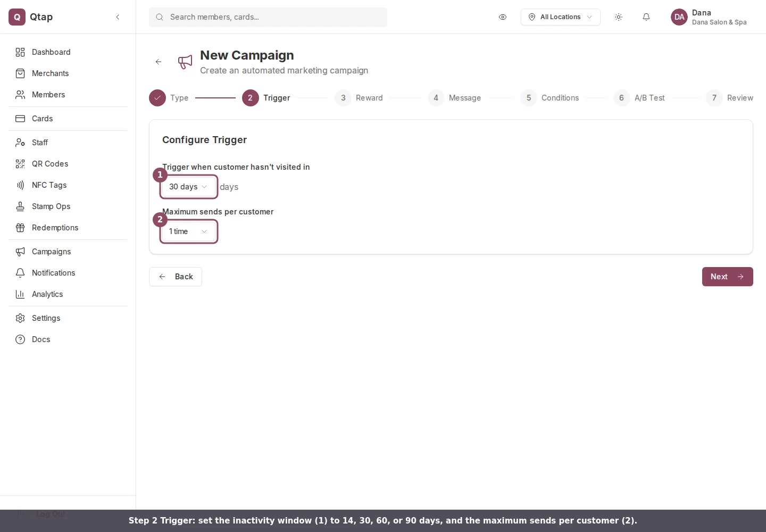
Task: Click the NFC Tags icon
Action: pyautogui.click(x=20, y=185)
